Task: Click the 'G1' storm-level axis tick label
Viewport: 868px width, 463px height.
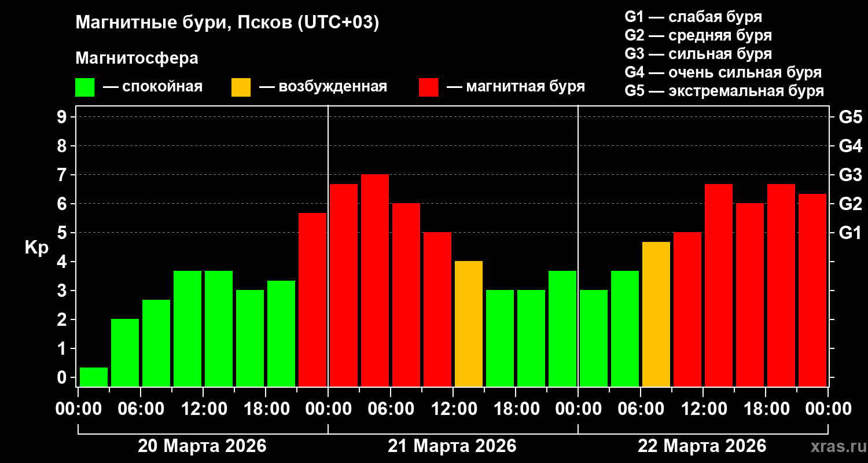Action: point(850,233)
